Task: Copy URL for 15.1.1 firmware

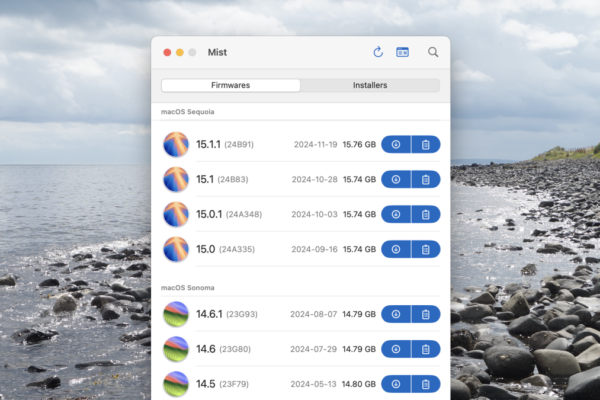Action: [426, 144]
